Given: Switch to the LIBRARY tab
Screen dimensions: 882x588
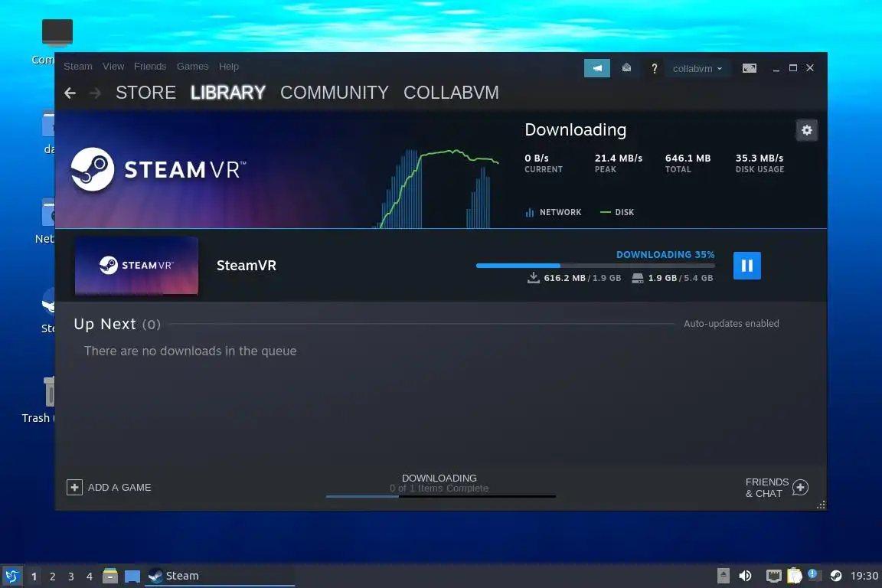Looking at the screenshot, I should (228, 93).
